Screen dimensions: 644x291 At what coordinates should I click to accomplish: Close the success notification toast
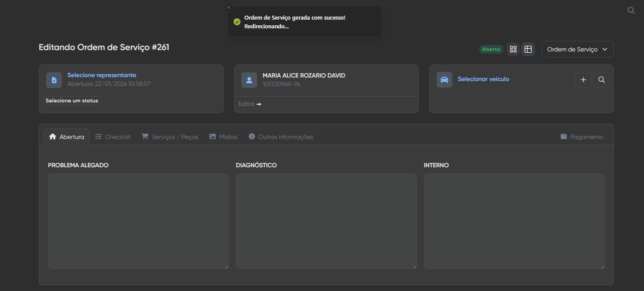click(x=229, y=7)
